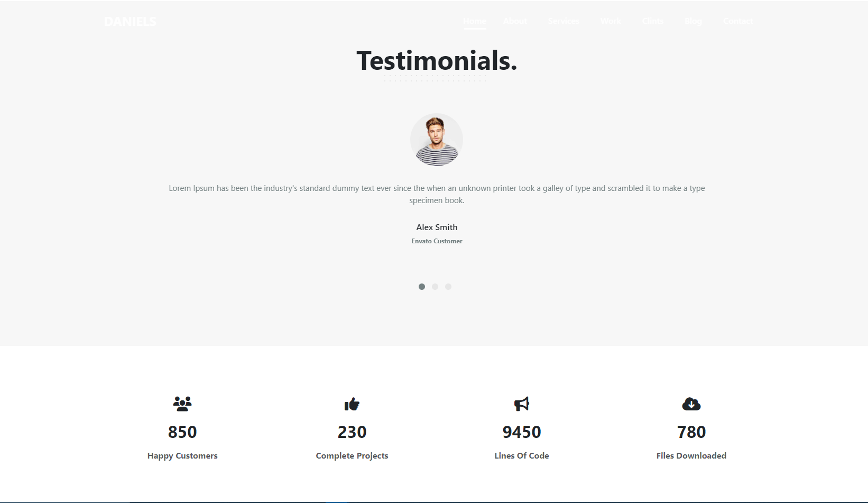Navigate to the About section

tap(515, 21)
